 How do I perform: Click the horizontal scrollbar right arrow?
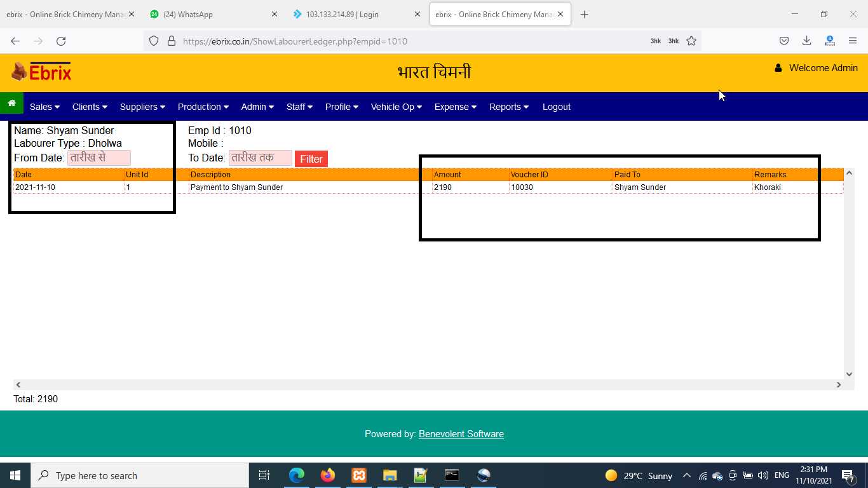click(x=839, y=384)
